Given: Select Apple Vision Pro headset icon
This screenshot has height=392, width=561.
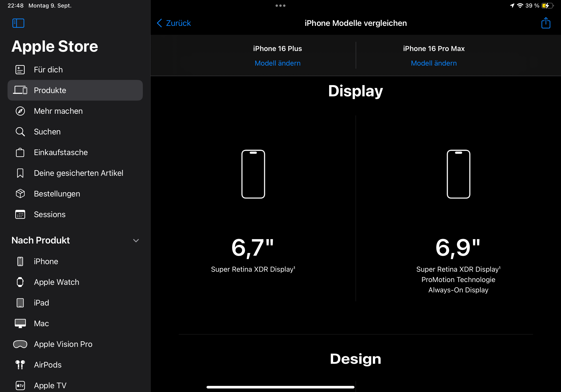Looking at the screenshot, I should pos(20,344).
